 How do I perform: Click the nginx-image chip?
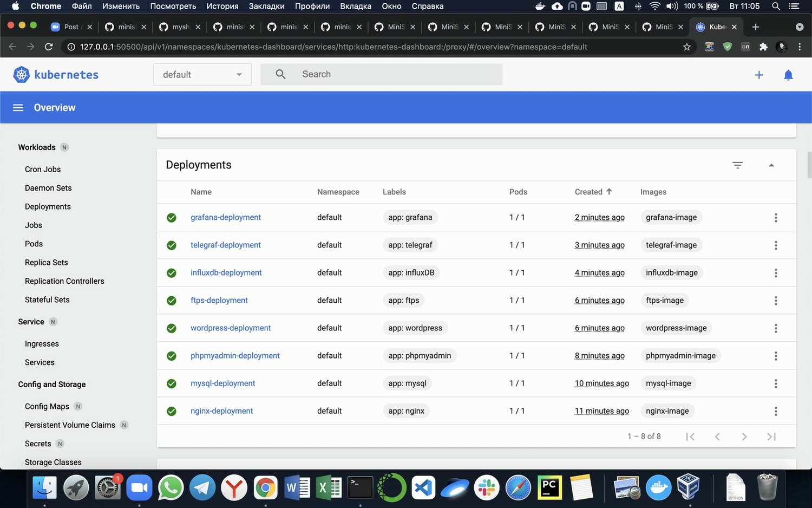pyautogui.click(x=667, y=411)
